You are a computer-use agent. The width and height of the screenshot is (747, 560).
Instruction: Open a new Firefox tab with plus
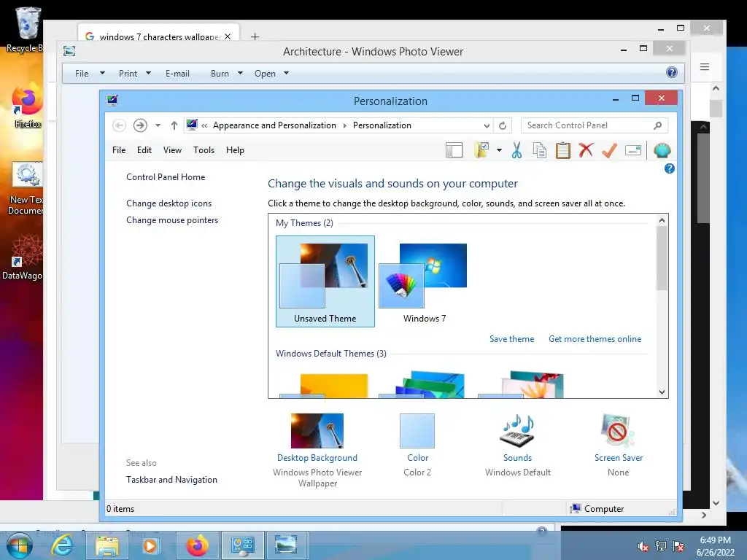255,36
